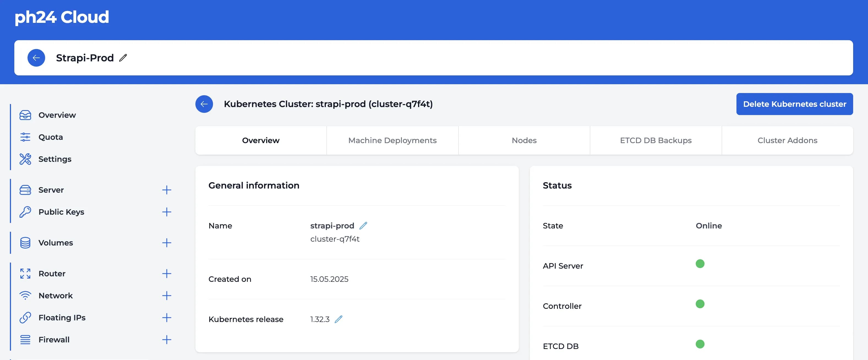
Task: Expand the Server section with its plus control
Action: (x=166, y=190)
